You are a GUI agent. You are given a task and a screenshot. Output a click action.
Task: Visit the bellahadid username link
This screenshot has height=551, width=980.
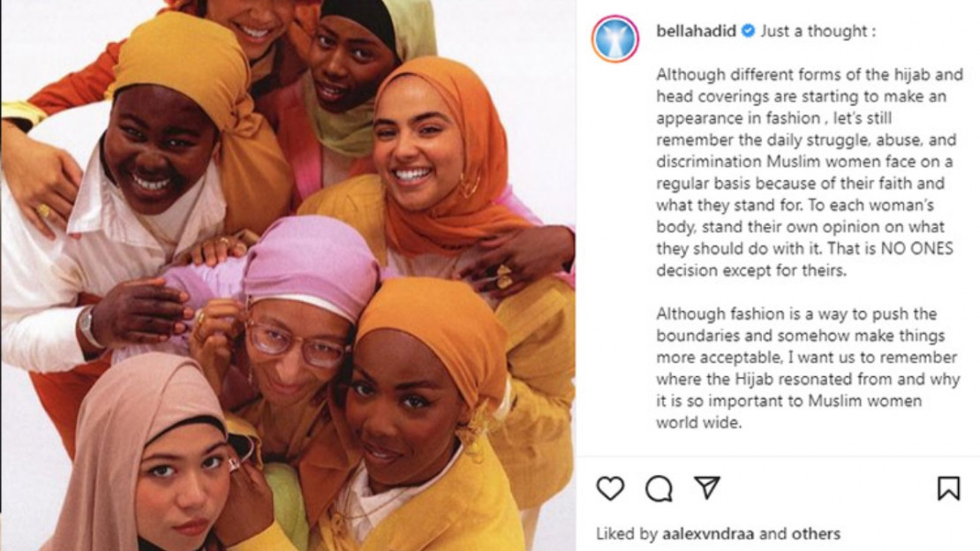(x=697, y=31)
